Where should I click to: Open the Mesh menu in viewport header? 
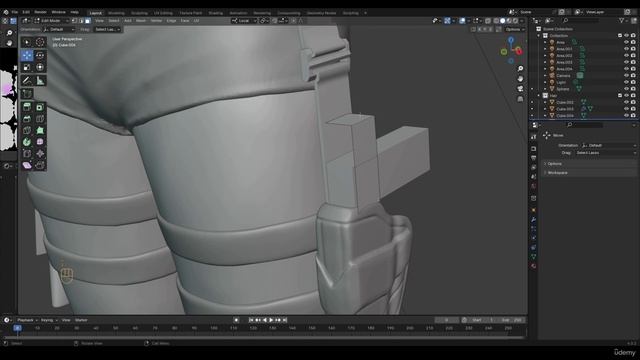141,20
